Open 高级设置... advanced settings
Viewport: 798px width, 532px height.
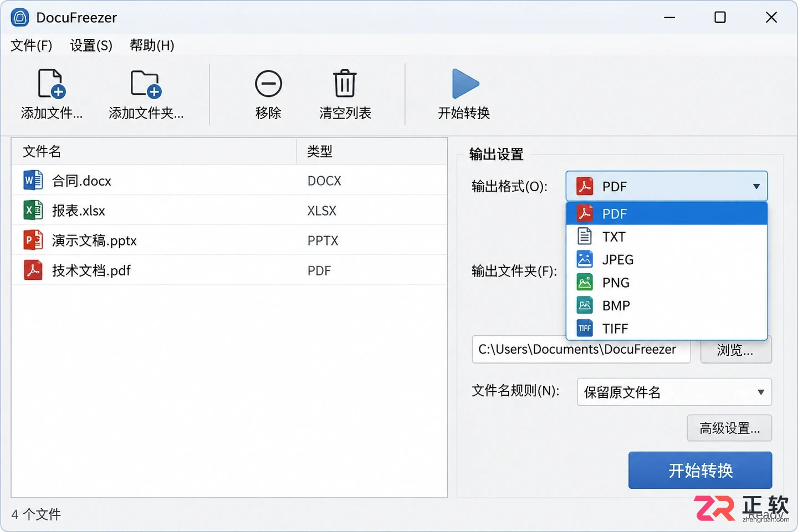(729, 428)
